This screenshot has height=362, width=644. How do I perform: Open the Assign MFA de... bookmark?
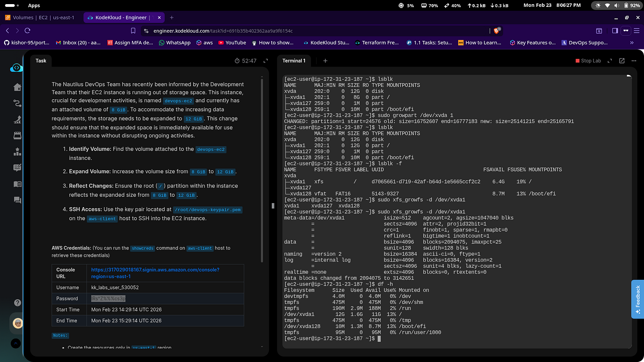[131, 43]
